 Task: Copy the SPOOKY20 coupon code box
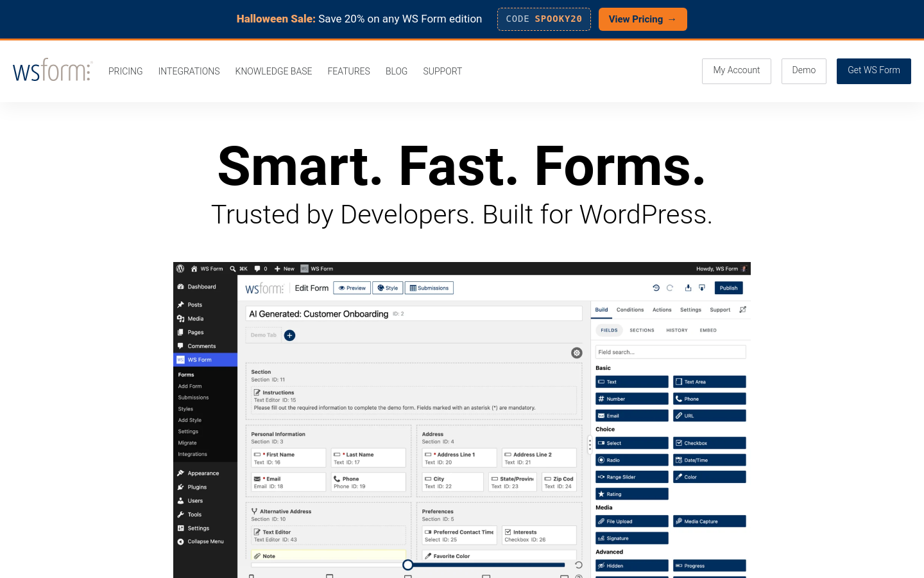pos(544,19)
